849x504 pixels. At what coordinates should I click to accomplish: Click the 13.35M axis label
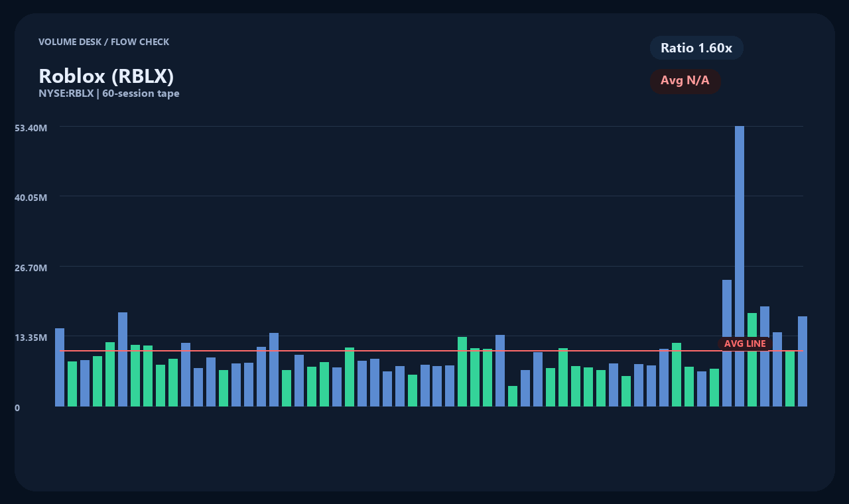pos(31,338)
